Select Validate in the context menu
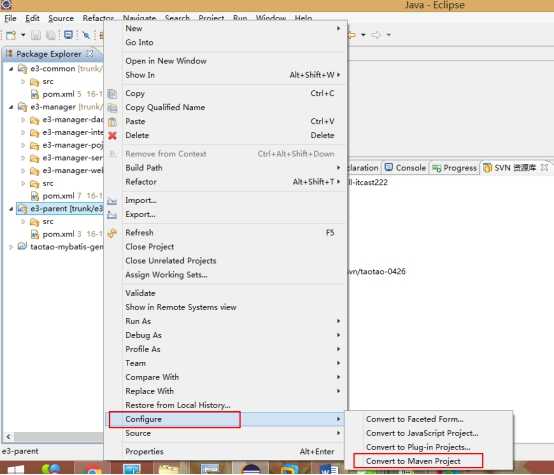Screen dimensions: 554x475 point(226,293)
